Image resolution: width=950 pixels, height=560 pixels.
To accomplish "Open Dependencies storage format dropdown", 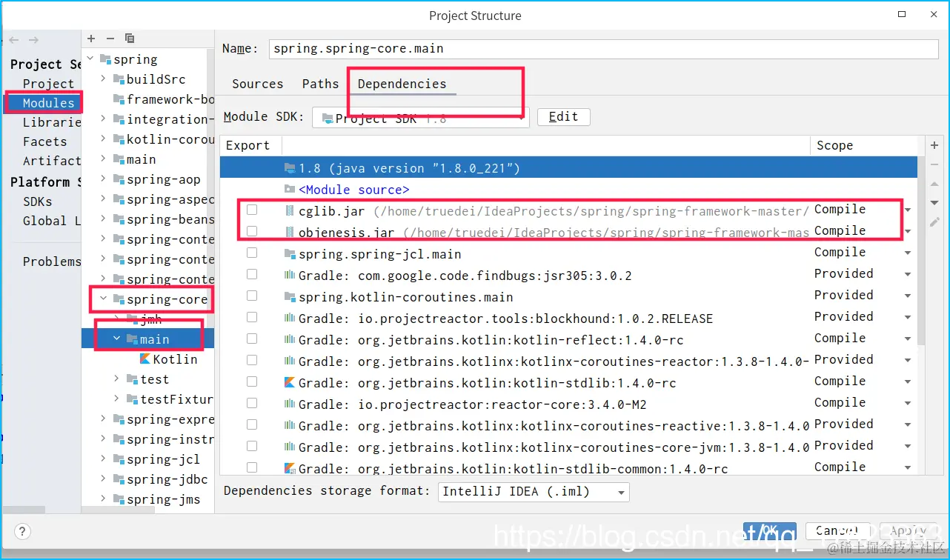I will pos(533,492).
